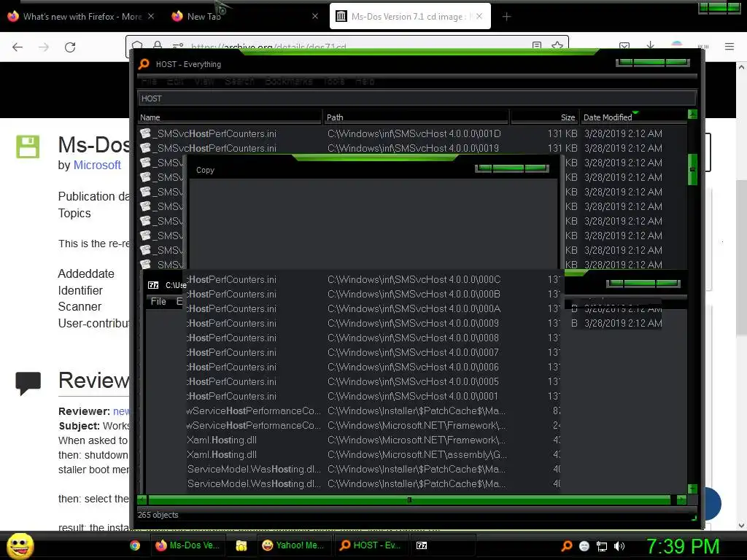
Task: Sort results by the Name column
Action: tap(230, 117)
